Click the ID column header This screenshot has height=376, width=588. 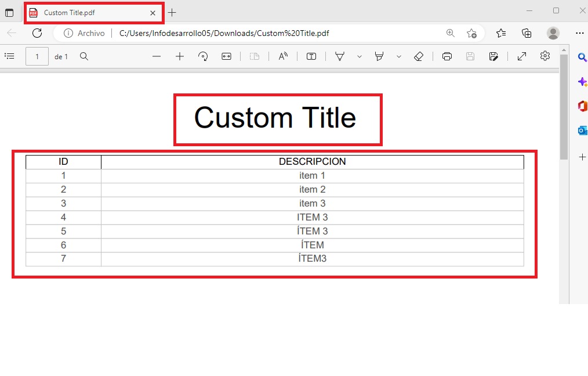point(63,162)
